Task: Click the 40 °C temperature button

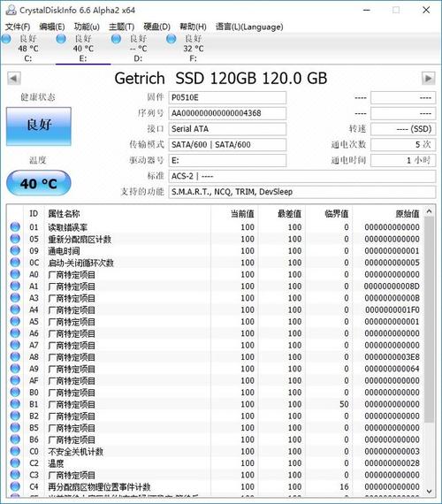Action: [x=39, y=183]
